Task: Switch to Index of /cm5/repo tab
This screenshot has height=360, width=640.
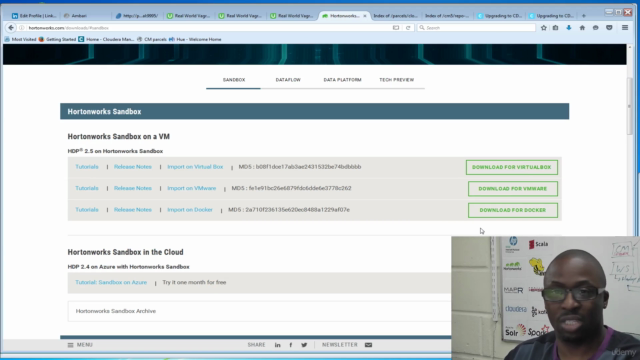Action: click(x=447, y=16)
